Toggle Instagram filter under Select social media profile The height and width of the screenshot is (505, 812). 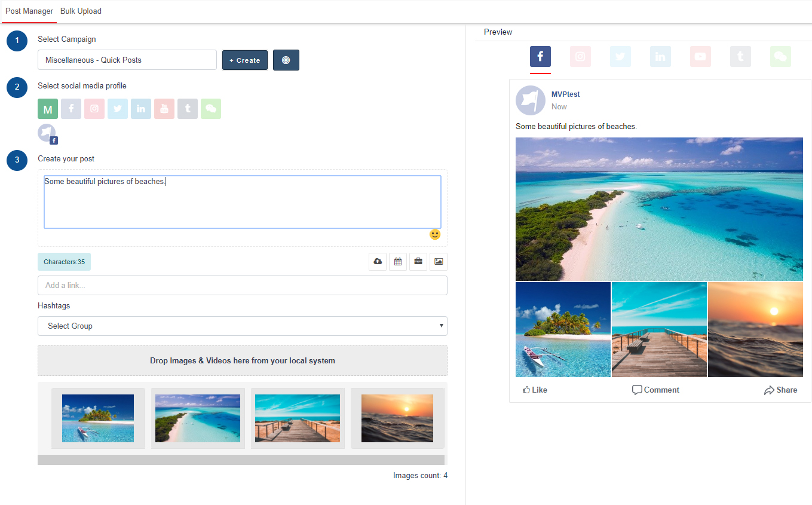click(94, 109)
